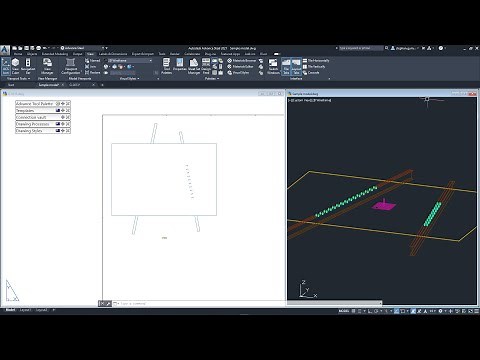Toggle grid display in status bar
Image resolution: width=480 pixels, height=360 pixels.
click(x=354, y=311)
